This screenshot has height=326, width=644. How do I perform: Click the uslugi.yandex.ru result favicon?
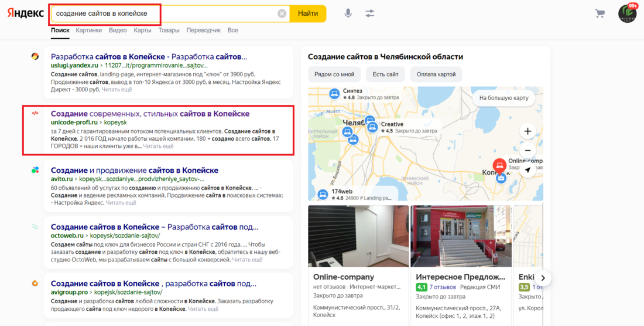[35, 56]
